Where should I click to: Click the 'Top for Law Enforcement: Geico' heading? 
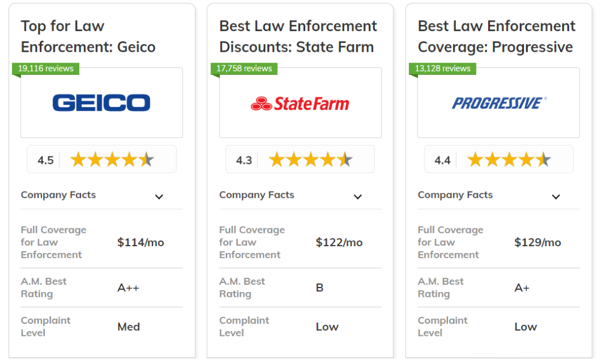tap(88, 36)
